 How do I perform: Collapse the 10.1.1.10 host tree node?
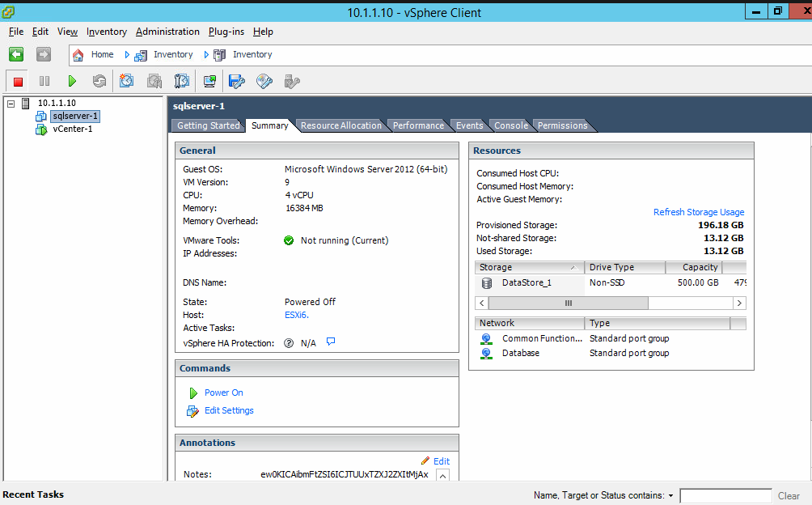11,104
